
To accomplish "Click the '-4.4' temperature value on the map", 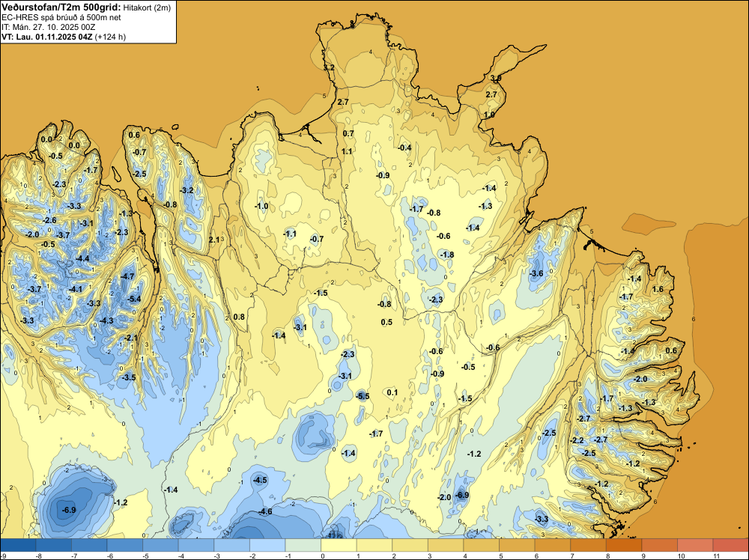I will (82, 258).
